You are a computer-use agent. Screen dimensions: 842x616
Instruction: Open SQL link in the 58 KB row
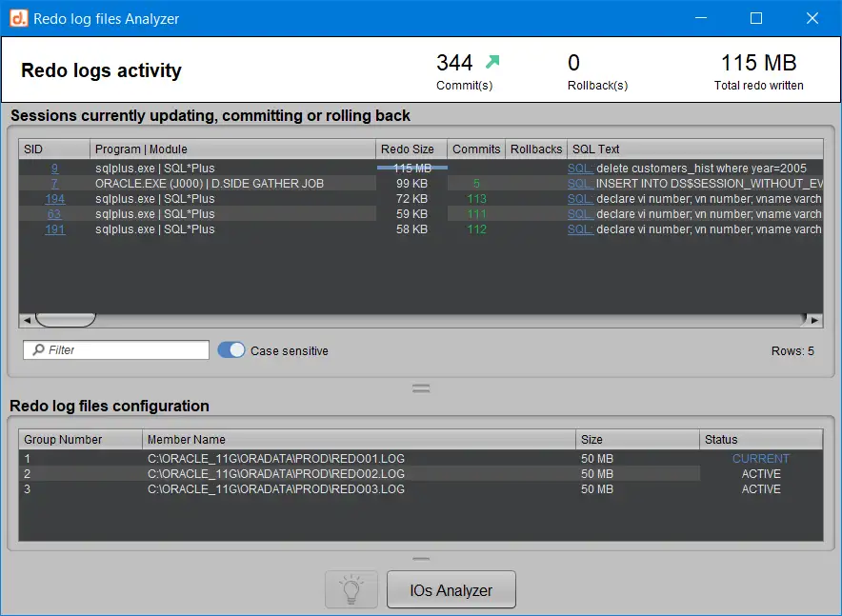pos(580,229)
